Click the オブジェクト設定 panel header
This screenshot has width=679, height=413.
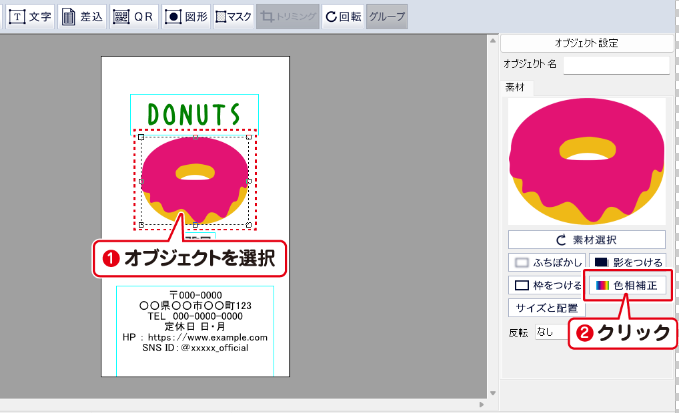585,43
